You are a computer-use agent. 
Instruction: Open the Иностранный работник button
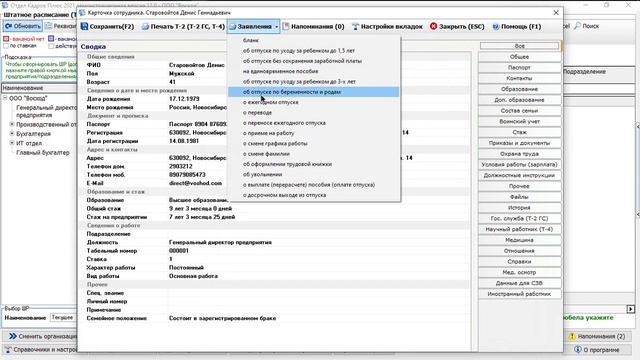[x=519, y=294]
